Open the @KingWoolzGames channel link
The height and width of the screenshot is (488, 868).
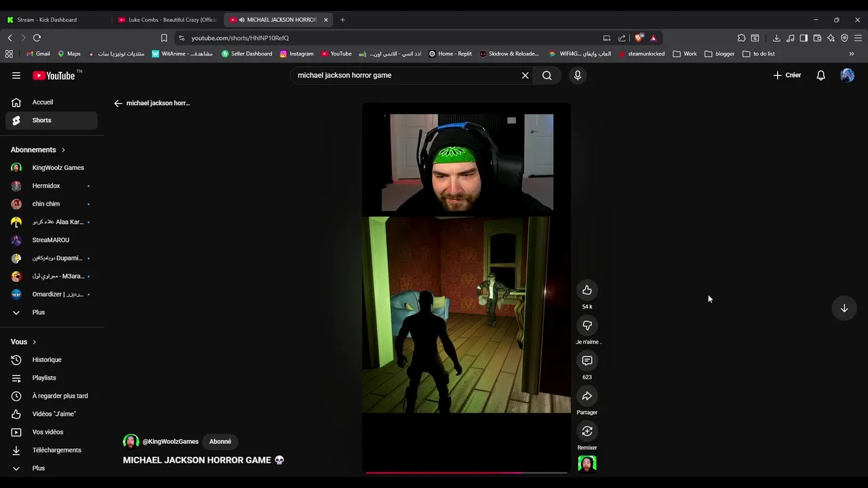(x=170, y=442)
